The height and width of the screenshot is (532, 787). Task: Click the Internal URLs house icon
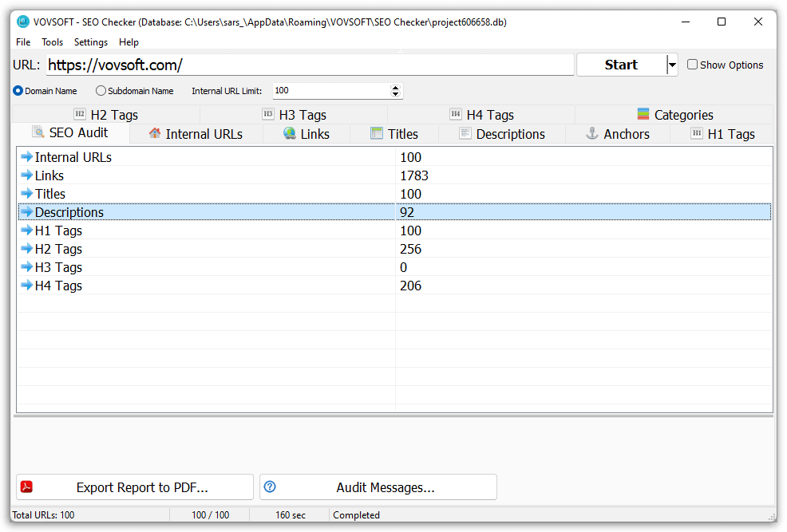tap(155, 133)
